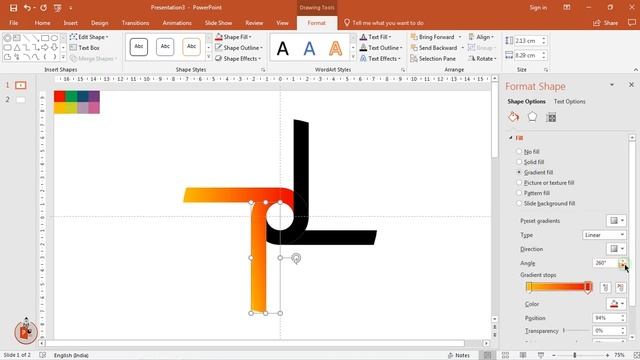Open Preset gradients dropdown

[616, 221]
